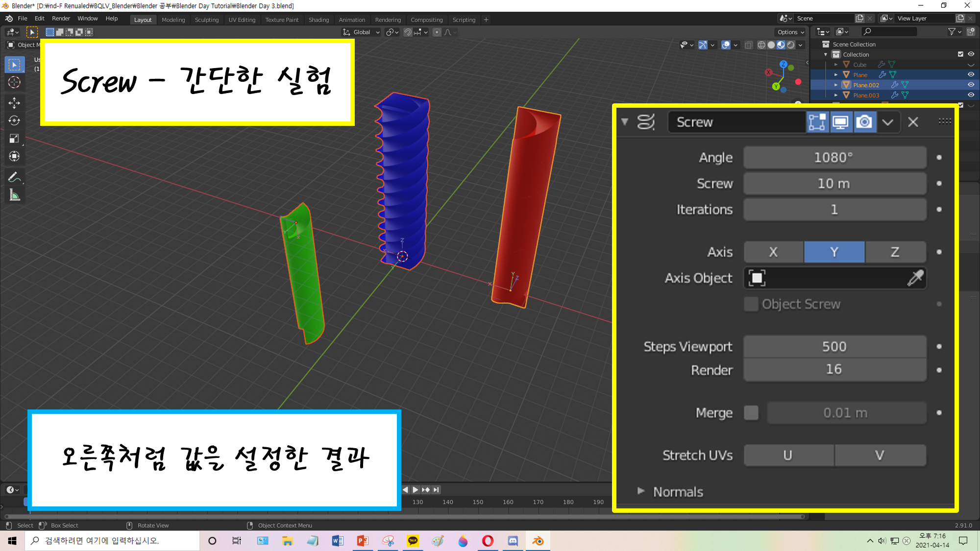Enable the Merge checkbox

[751, 413]
